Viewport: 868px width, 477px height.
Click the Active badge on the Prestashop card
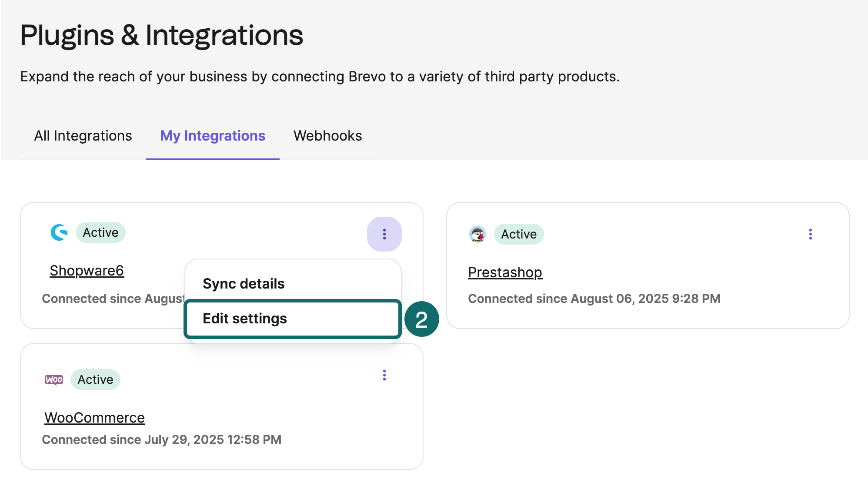point(519,234)
